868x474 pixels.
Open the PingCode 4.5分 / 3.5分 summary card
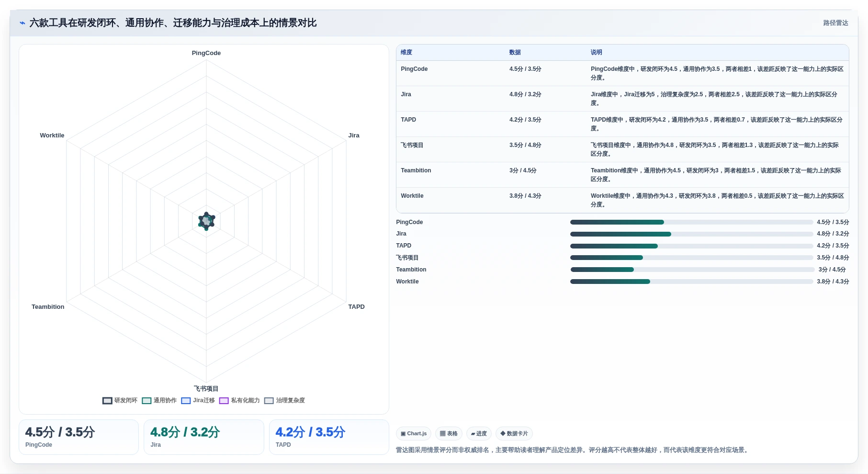coord(79,437)
